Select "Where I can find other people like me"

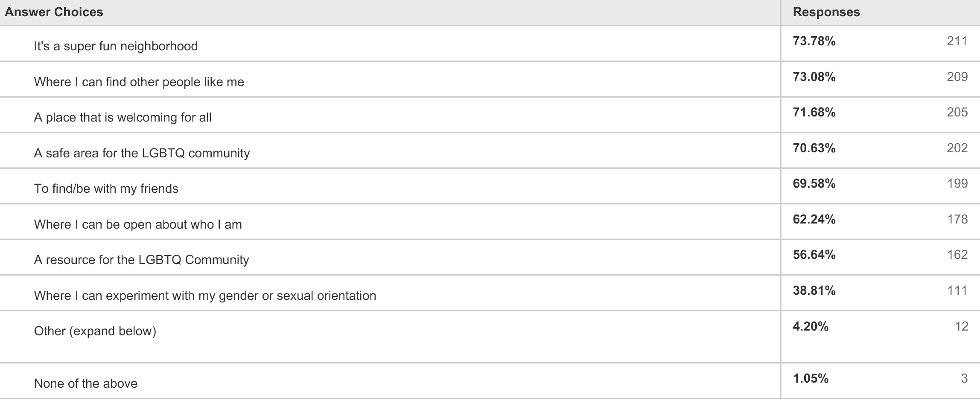[139, 82]
